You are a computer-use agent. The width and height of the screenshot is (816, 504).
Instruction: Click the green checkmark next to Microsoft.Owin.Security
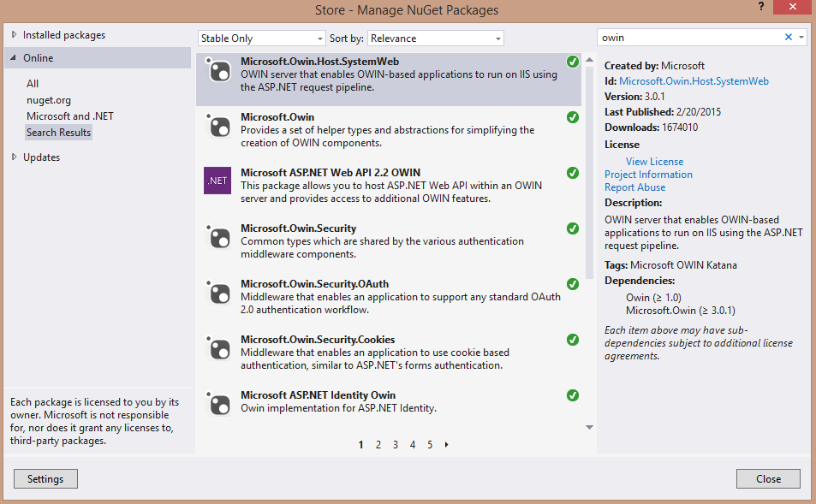tap(572, 228)
